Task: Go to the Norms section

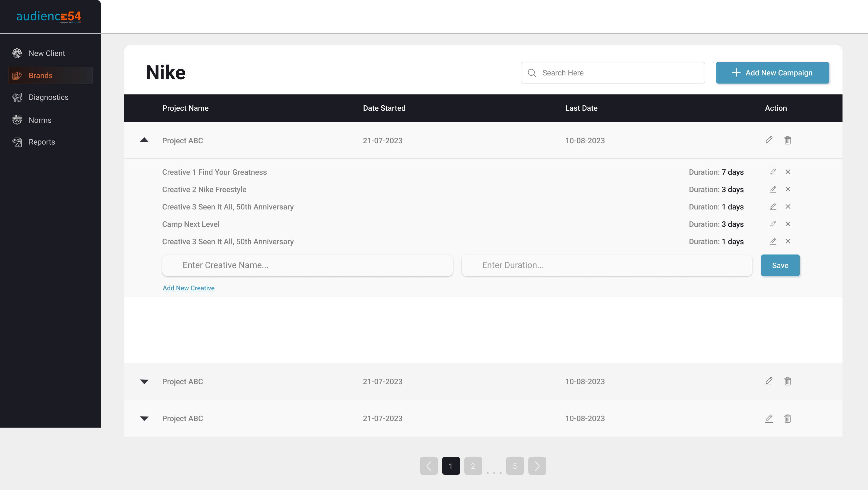Action: (50, 120)
